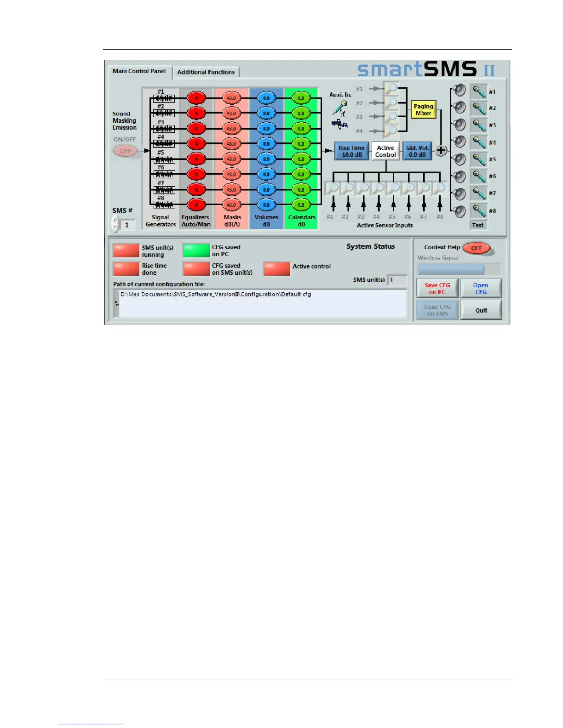Screen dimensions: 563x728
Task: Click active sensor input #3 magnifier
Action: pos(363,189)
